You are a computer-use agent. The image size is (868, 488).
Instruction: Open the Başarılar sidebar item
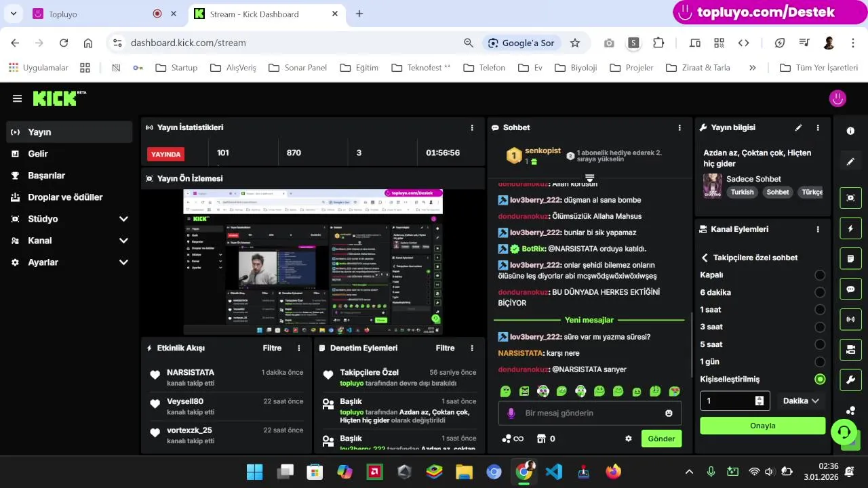pos(69,176)
